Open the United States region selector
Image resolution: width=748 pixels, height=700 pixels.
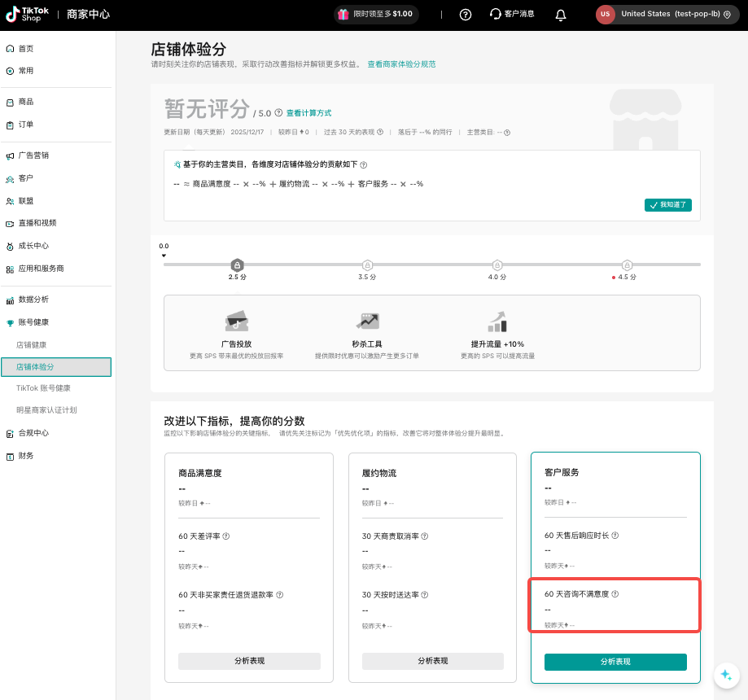coord(664,15)
